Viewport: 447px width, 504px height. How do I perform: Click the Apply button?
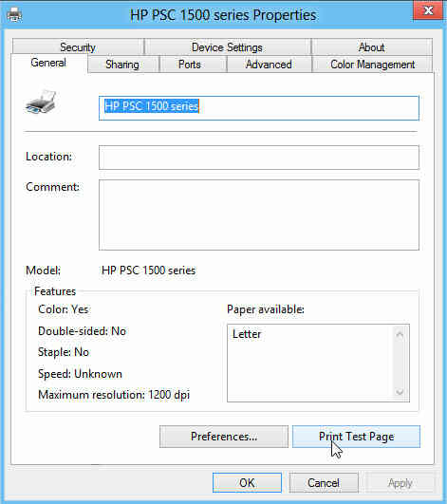click(x=400, y=482)
